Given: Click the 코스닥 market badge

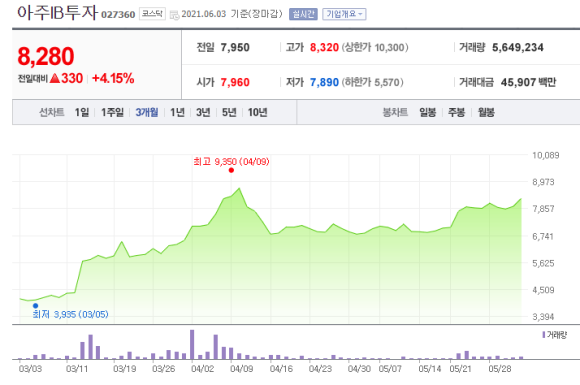Looking at the screenshot, I should [152, 14].
